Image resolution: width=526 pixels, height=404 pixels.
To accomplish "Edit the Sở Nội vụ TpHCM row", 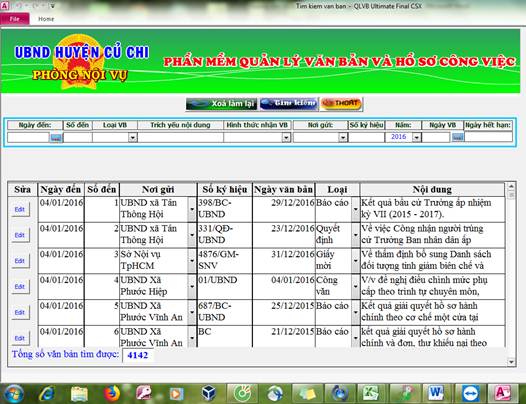I will click(19, 261).
